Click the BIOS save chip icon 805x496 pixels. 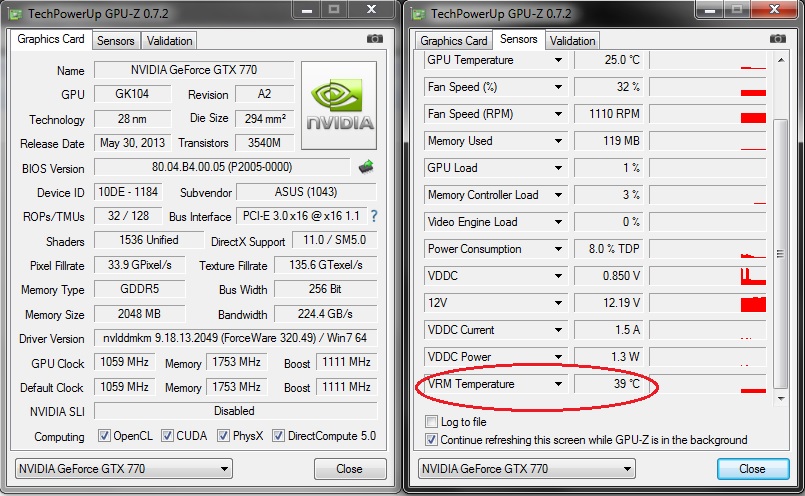[366, 167]
